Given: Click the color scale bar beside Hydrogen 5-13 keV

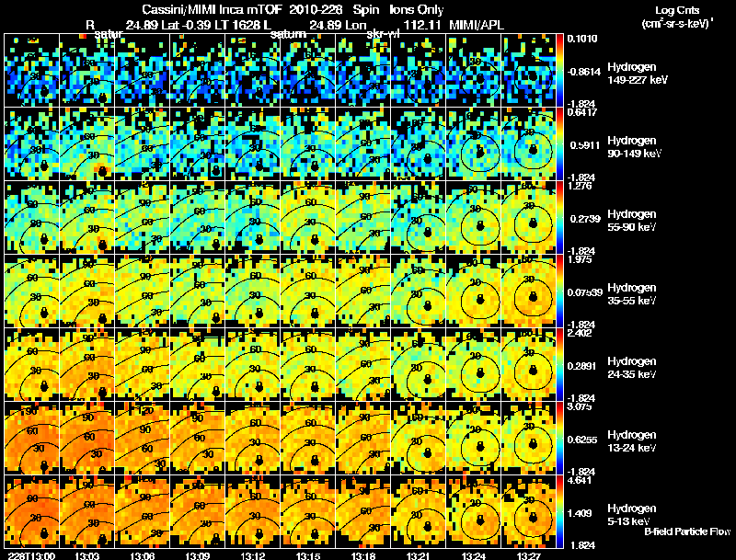Looking at the screenshot, I should point(559,512).
